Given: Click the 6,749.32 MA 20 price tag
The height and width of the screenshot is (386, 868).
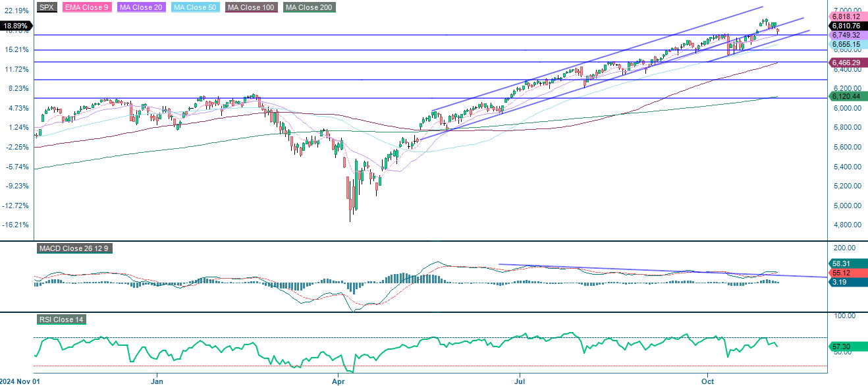Looking at the screenshot, I should pyautogui.click(x=847, y=35).
